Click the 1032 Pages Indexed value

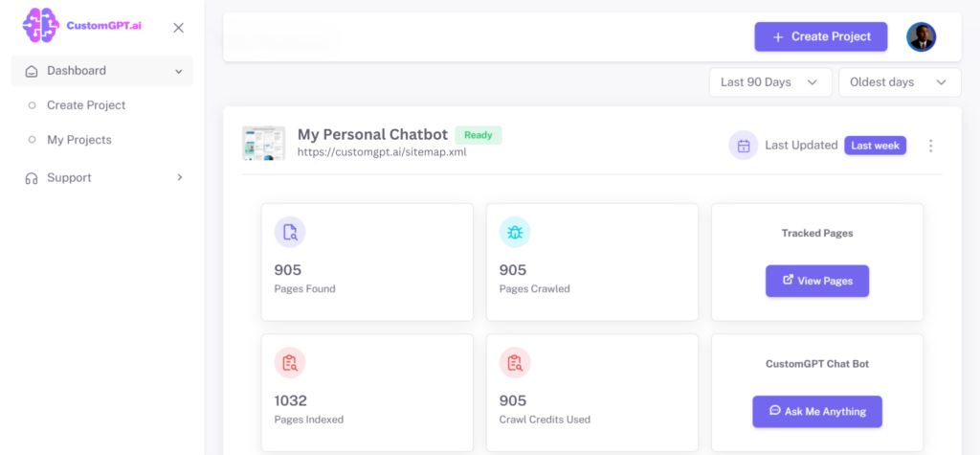click(291, 400)
